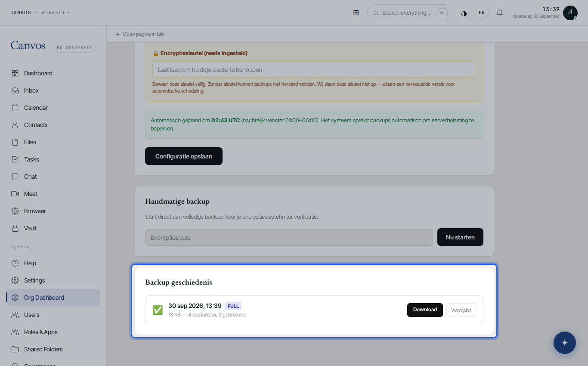This screenshot has width=588, height=366.
Task: Save configuration with Configuratie opslaan
Action: (x=184, y=156)
